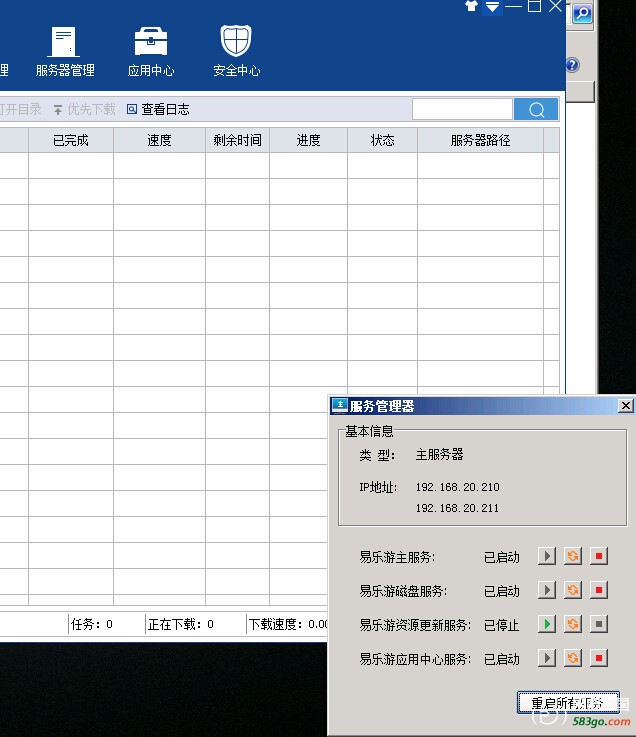The width and height of the screenshot is (636, 737).
Task: Sort by the 速度 column header
Action: coord(159,140)
